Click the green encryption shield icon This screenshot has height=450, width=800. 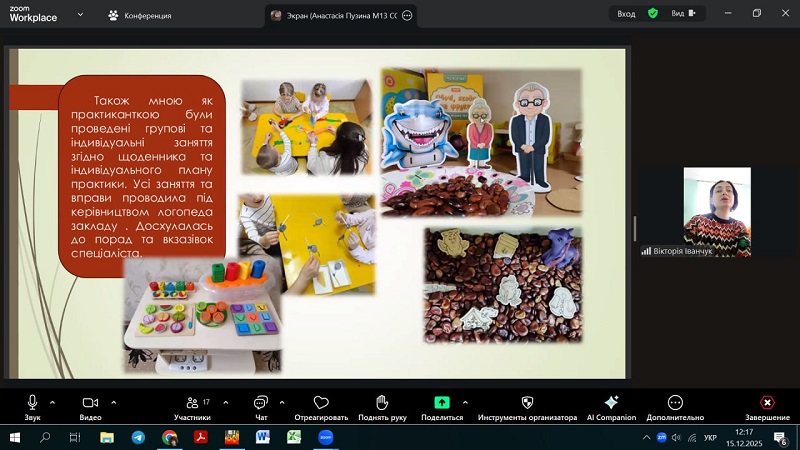click(653, 14)
